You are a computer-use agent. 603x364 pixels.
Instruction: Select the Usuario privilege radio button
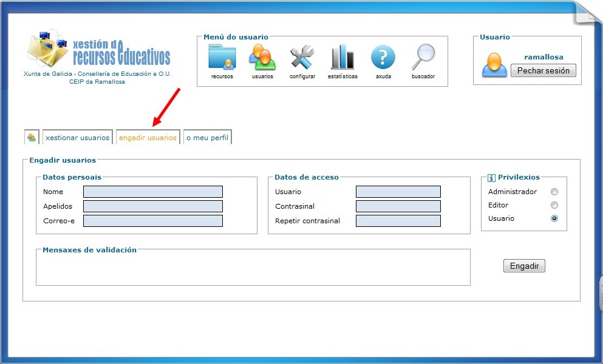554,218
